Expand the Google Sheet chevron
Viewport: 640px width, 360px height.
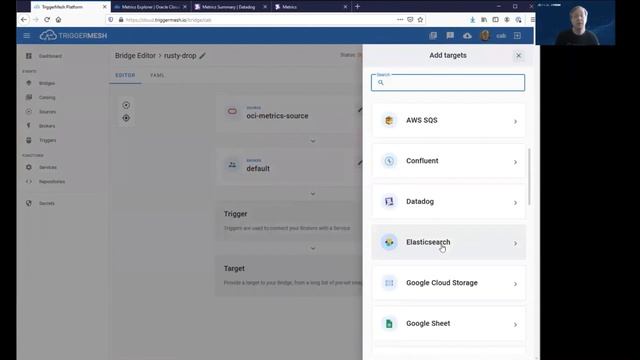(x=515, y=324)
